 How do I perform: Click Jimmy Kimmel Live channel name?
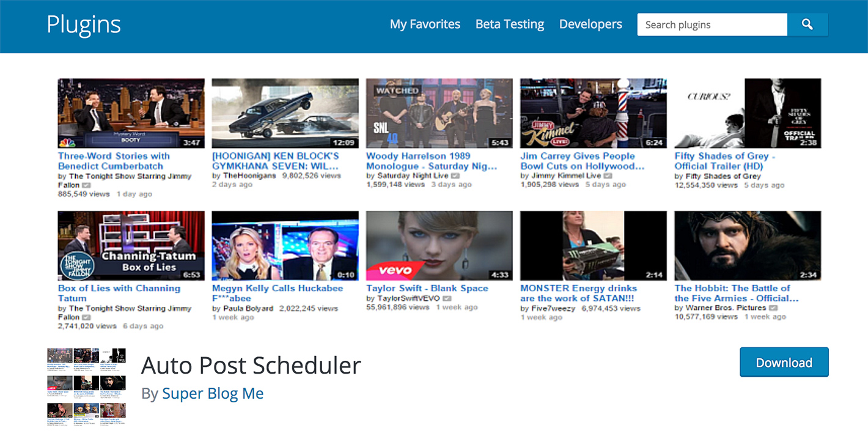(565, 175)
